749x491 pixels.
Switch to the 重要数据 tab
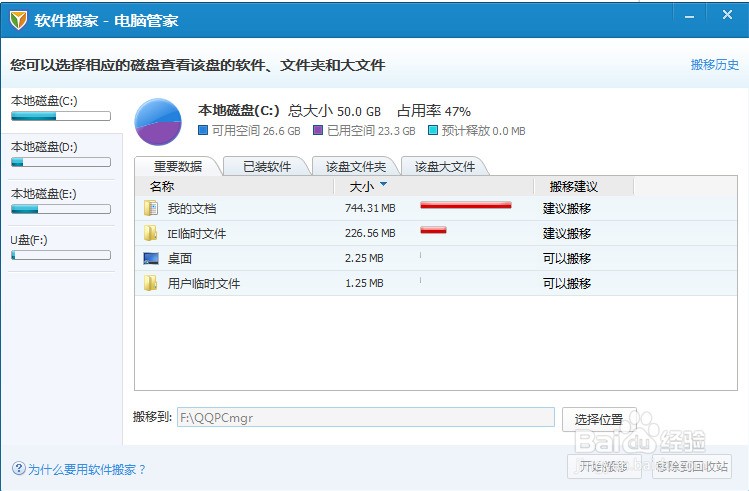tap(178, 166)
